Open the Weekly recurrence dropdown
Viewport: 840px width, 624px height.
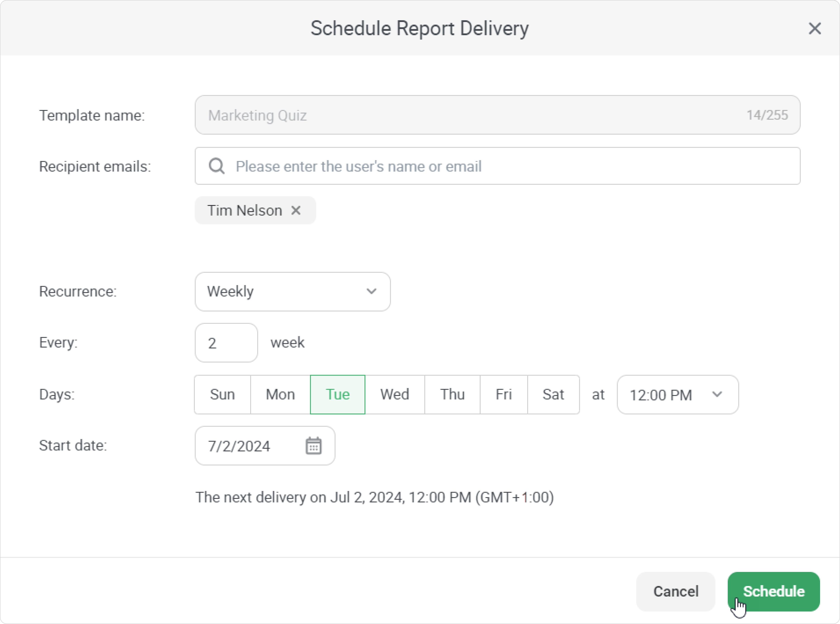point(292,292)
